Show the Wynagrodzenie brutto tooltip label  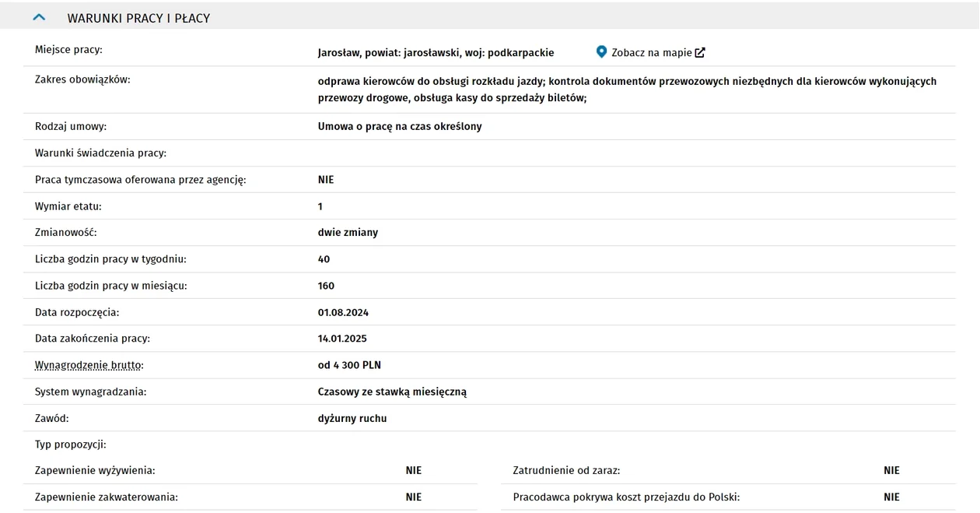point(89,365)
